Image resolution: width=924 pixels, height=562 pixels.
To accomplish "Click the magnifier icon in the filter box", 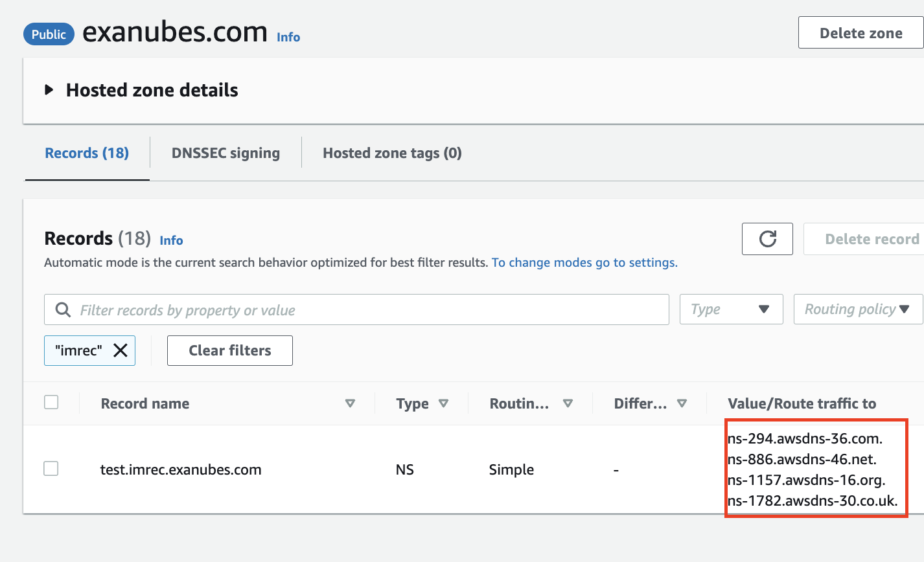I will (63, 310).
